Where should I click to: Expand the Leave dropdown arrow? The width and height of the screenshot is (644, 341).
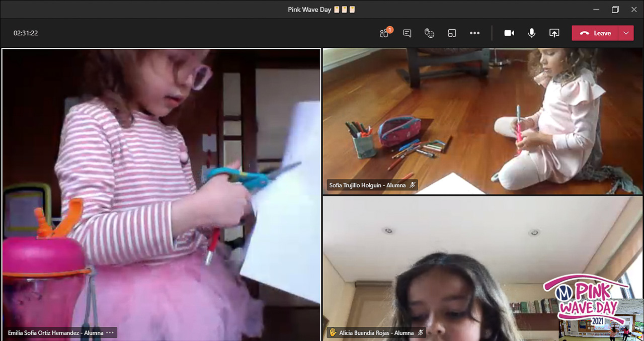tap(626, 33)
